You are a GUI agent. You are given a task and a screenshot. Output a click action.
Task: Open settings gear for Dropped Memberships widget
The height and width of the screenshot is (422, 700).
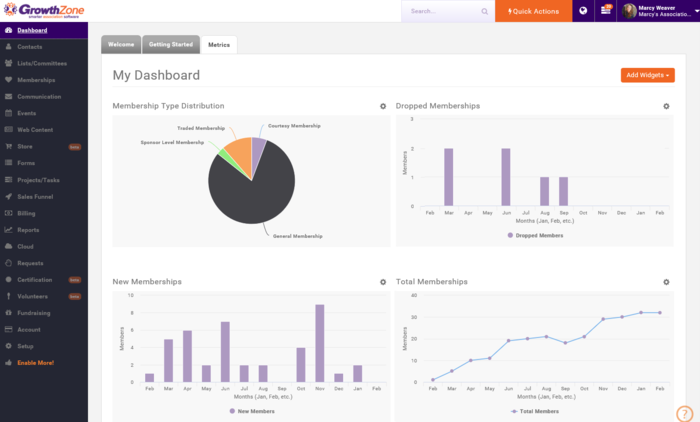[x=666, y=106]
